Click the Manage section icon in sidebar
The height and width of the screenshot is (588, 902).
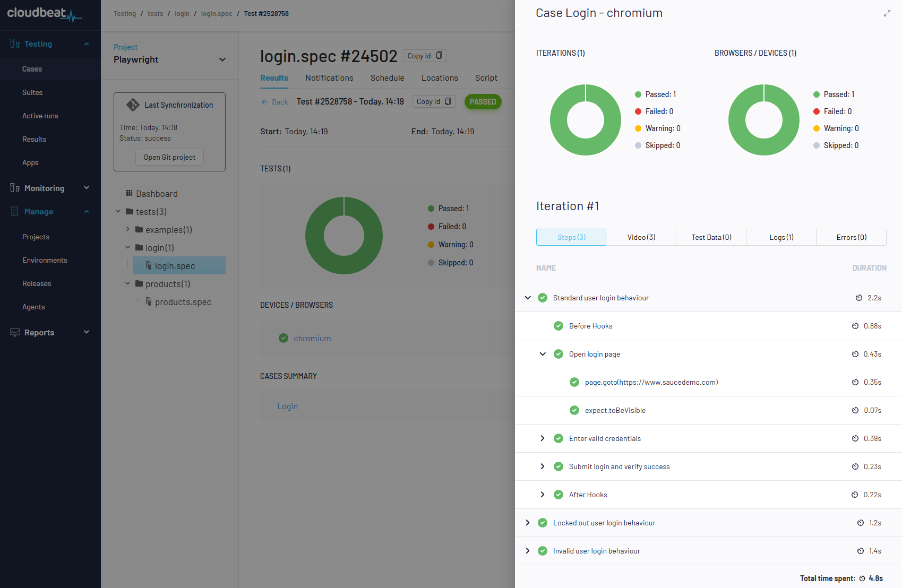tap(15, 211)
